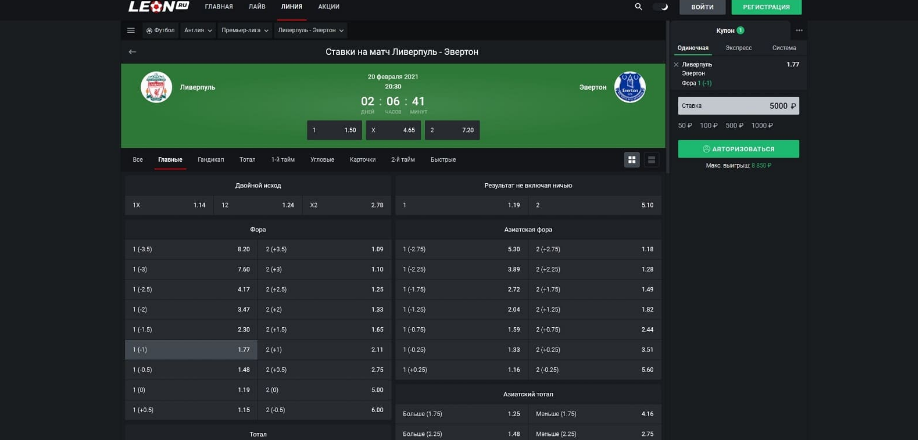Select the X draw odds 4.65
This screenshot has height=440, width=918.
coord(394,130)
